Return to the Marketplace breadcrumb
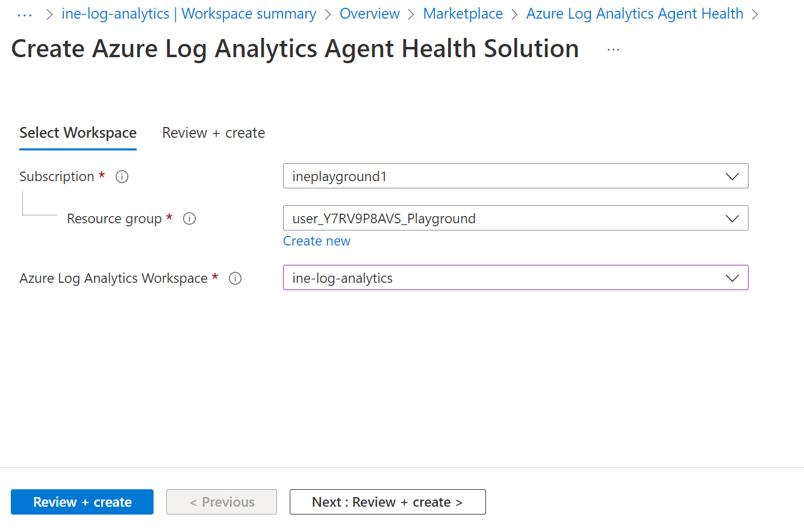 pos(463,14)
